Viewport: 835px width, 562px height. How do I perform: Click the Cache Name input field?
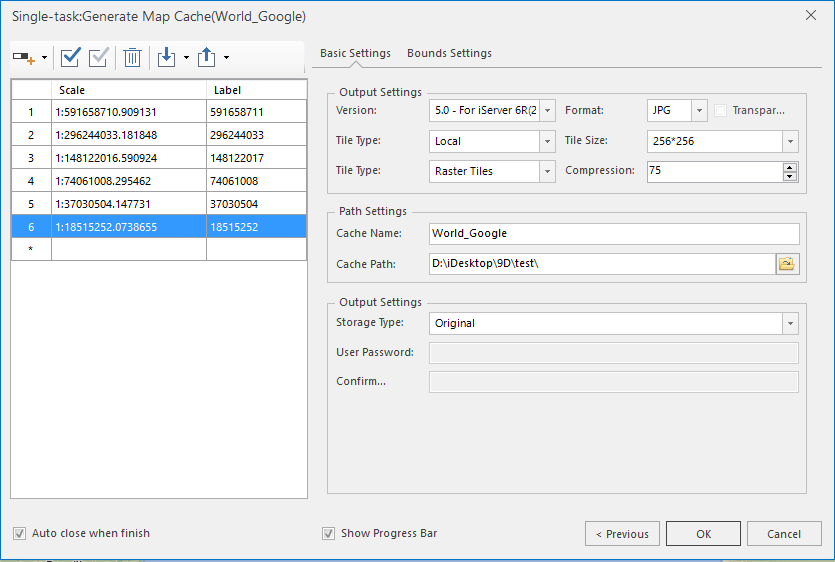coord(614,234)
